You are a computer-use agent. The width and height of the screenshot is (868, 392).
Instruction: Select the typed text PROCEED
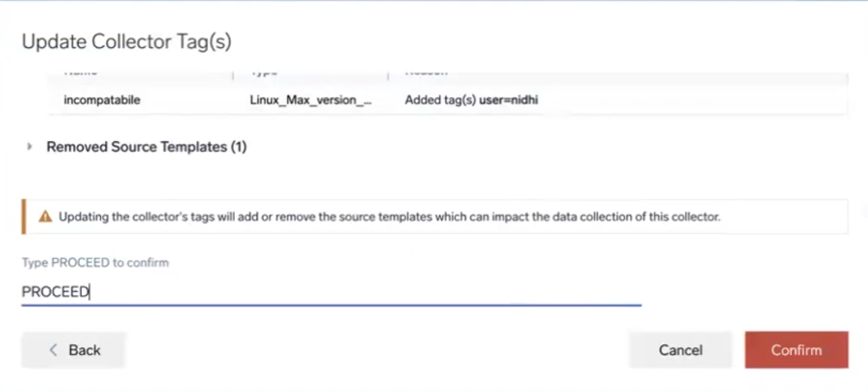pyautogui.click(x=55, y=291)
